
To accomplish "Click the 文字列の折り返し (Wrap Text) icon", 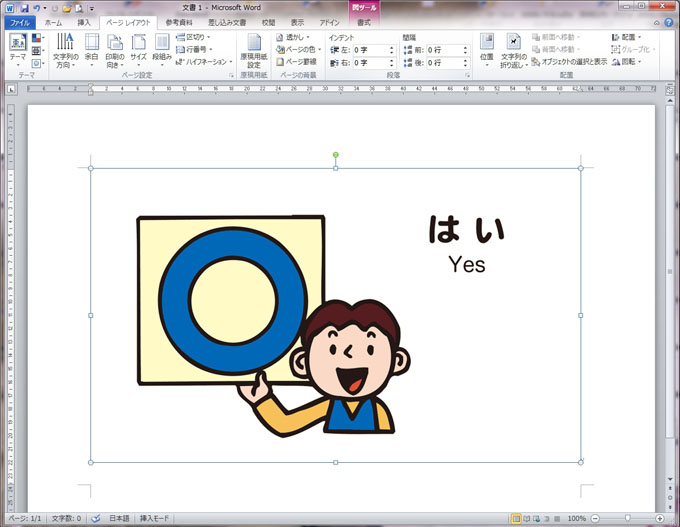I will pyautogui.click(x=512, y=48).
